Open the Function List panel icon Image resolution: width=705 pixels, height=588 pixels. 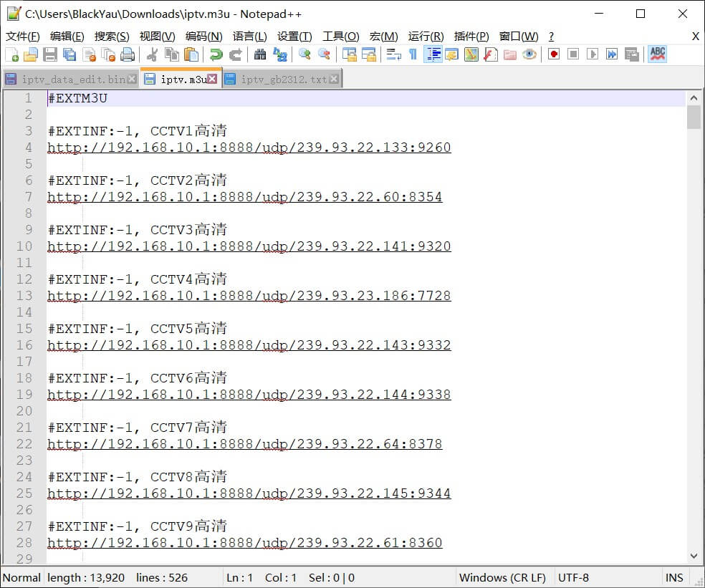[x=491, y=55]
